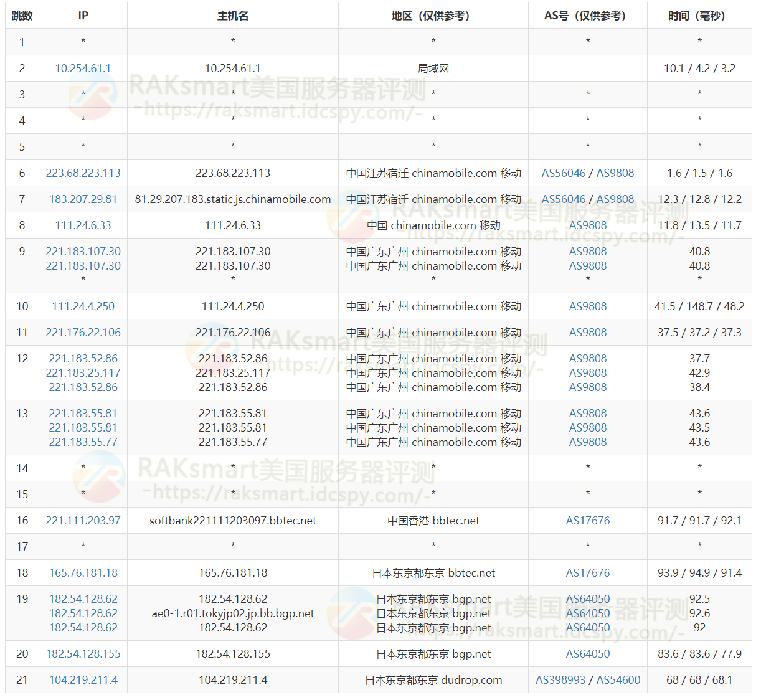Select hostname 81.29.207.183.static.js.chinamobile.com
Viewport: 761px width, 700px height.
pyautogui.click(x=233, y=199)
